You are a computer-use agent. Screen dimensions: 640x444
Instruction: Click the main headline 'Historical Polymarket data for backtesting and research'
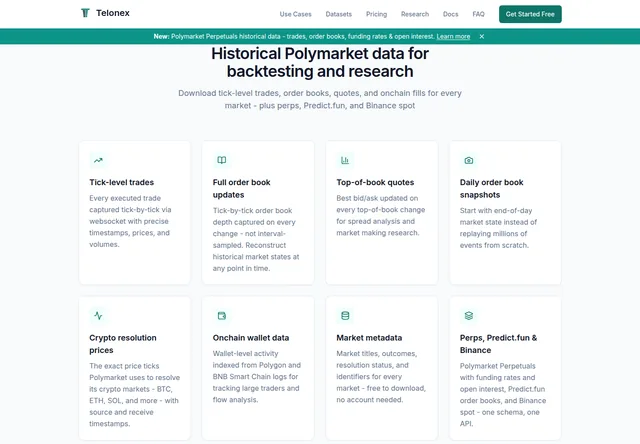320,62
